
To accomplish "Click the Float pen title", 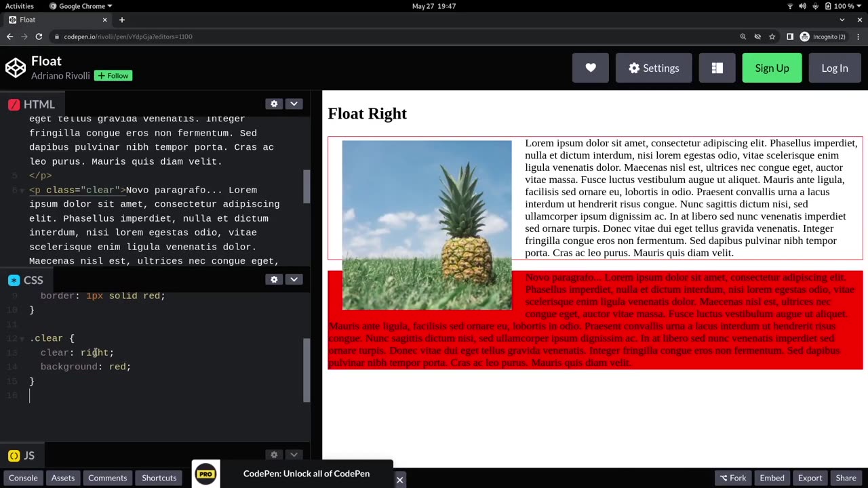I will coord(46,61).
